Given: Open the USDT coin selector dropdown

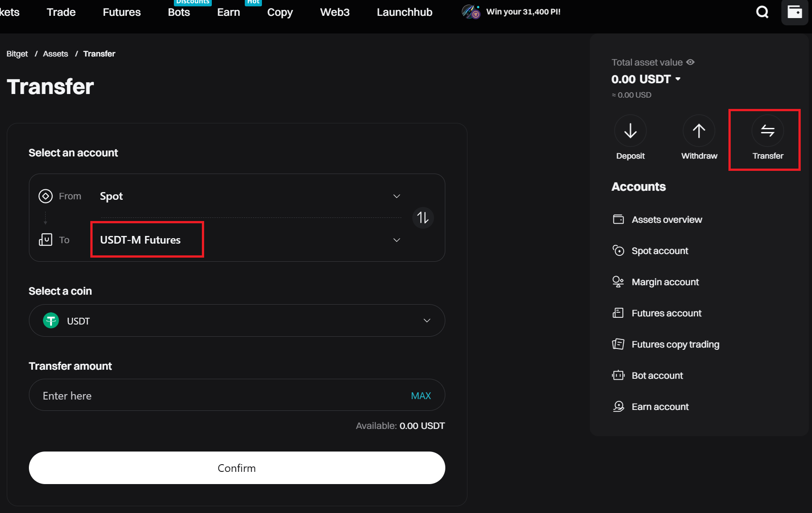Looking at the screenshot, I should pyautogui.click(x=237, y=320).
